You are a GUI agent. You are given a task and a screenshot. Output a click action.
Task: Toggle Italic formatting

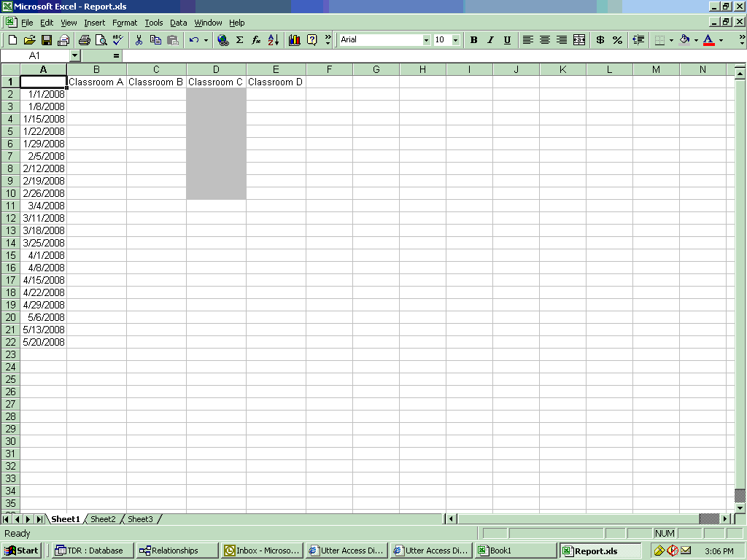click(490, 40)
